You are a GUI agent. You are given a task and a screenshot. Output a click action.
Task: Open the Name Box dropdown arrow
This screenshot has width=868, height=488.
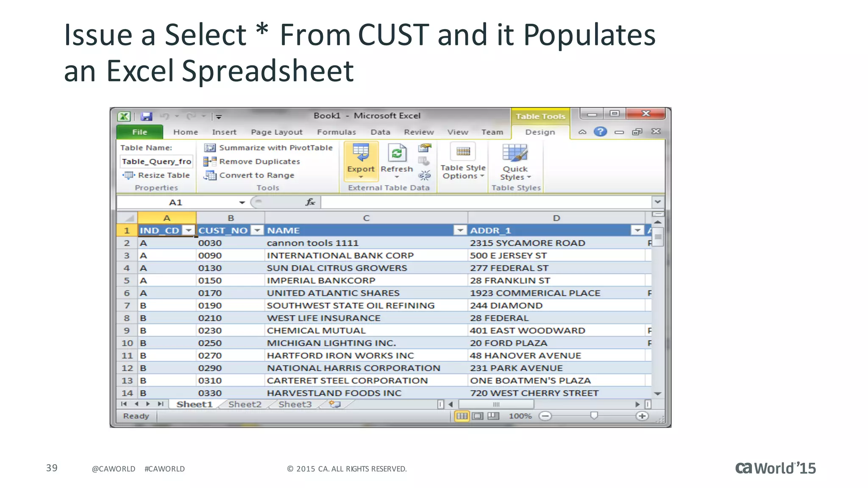pyautogui.click(x=242, y=202)
